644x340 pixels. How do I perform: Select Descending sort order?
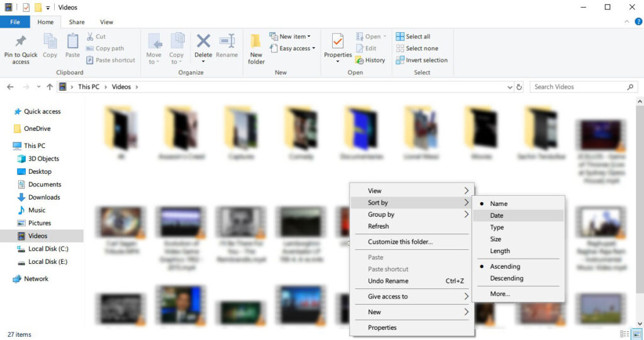(x=518, y=278)
